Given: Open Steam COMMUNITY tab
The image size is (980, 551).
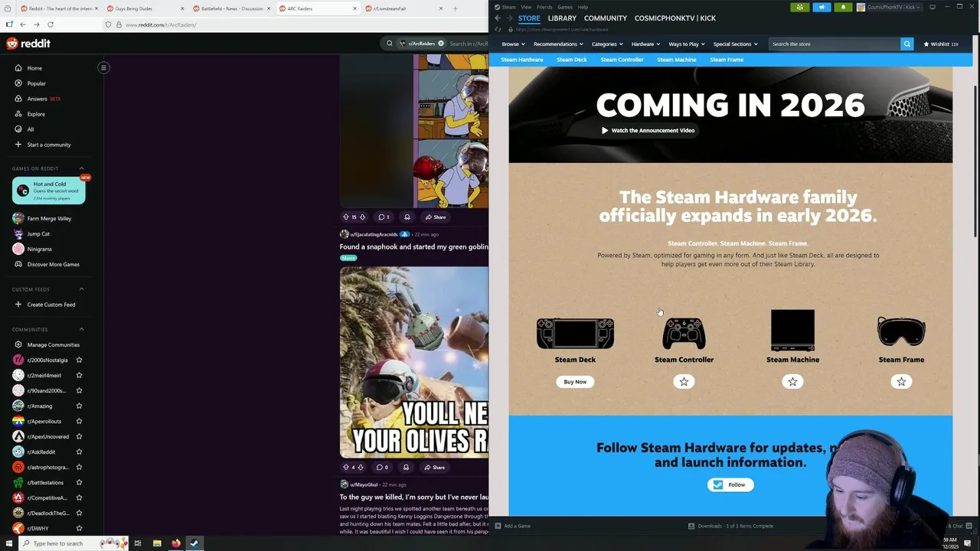Looking at the screenshot, I should tap(606, 18).
